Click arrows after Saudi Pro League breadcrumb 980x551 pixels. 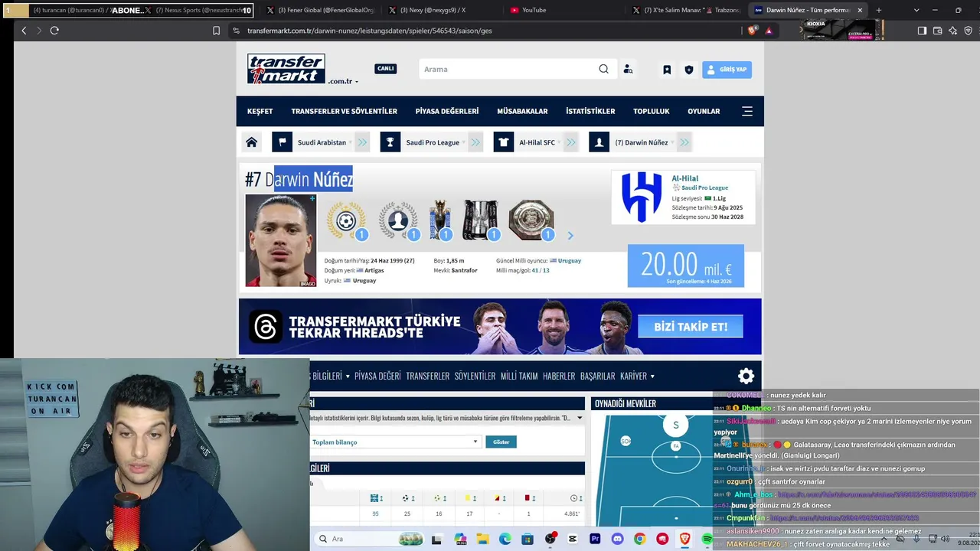(476, 142)
